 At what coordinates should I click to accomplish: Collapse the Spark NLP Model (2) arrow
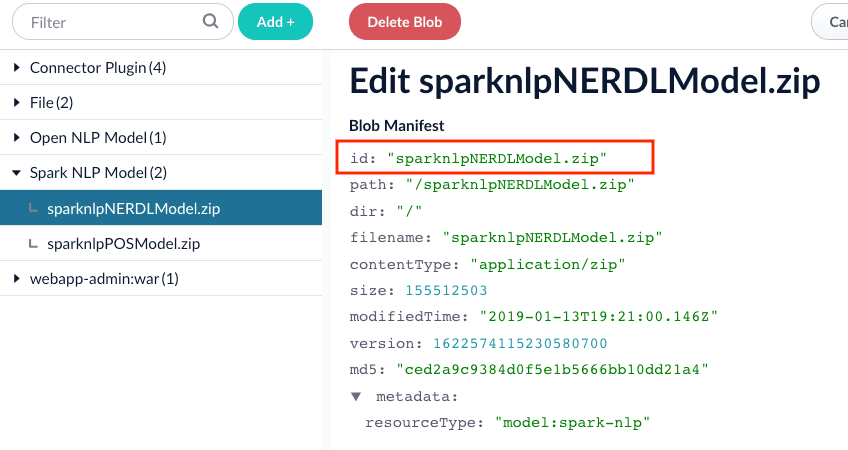17,173
